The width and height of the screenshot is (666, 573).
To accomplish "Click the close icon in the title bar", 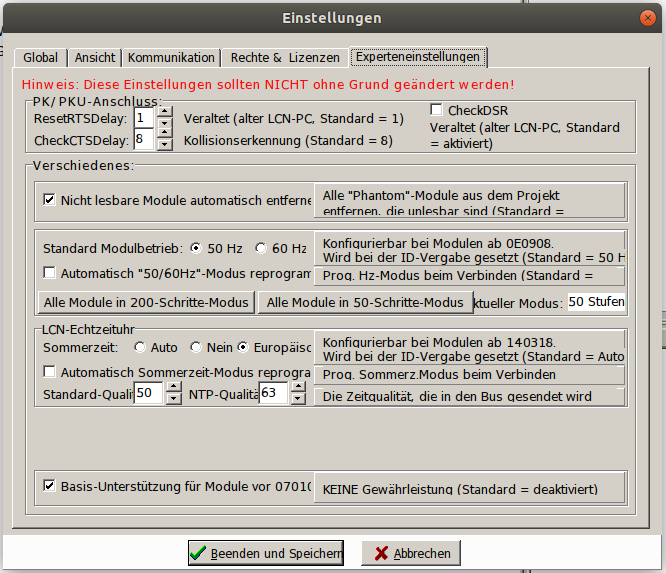I will (649, 17).
